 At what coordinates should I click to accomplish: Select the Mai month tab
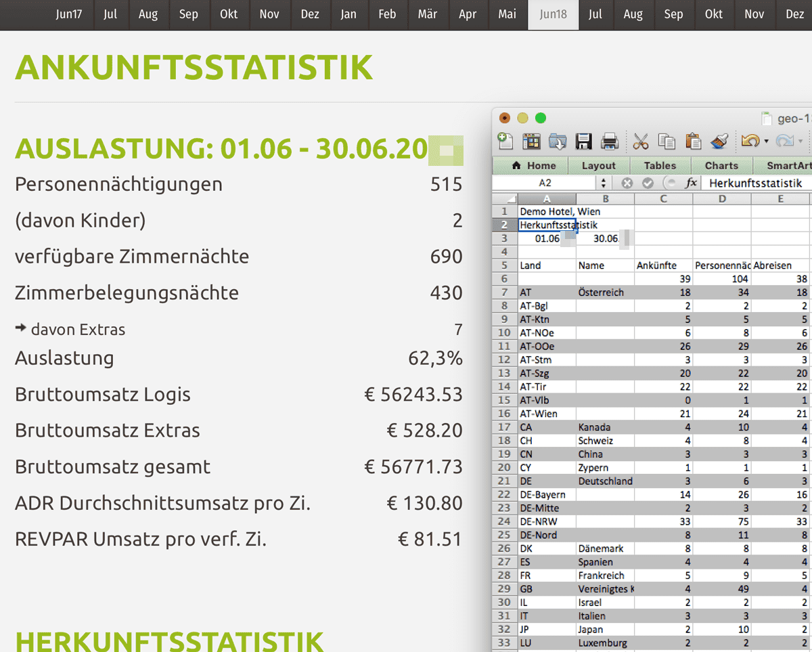507,14
